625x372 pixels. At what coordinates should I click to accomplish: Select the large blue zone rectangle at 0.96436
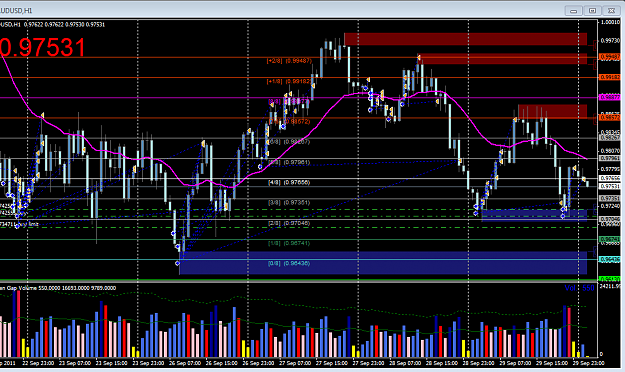coord(383,263)
